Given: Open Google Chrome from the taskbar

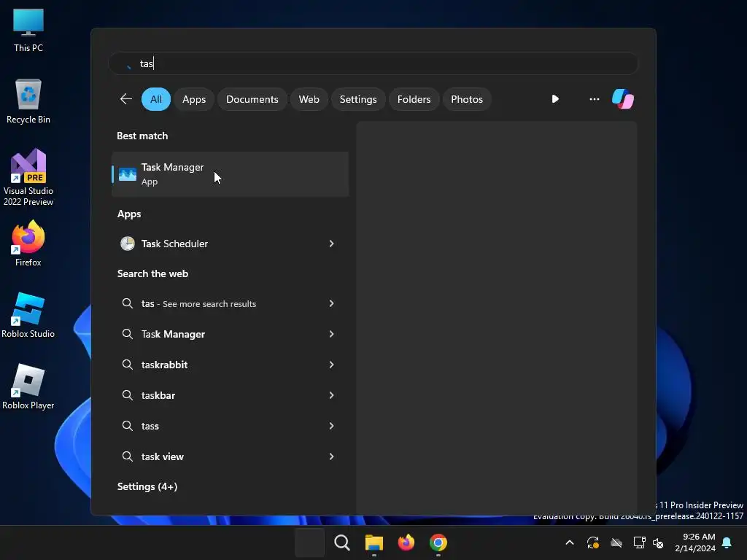Looking at the screenshot, I should [438, 542].
